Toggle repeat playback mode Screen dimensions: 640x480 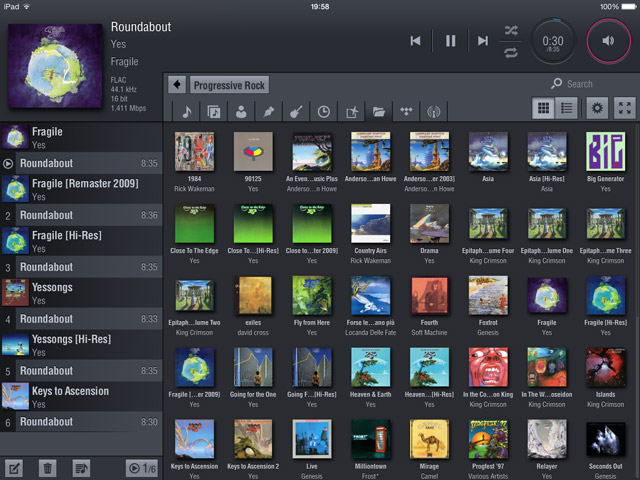[512, 52]
